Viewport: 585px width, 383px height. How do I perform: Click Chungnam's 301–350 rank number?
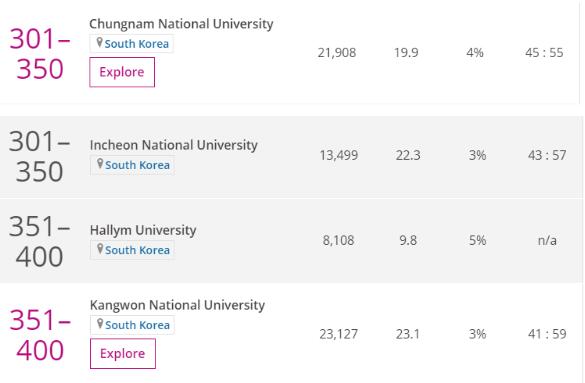(40, 54)
